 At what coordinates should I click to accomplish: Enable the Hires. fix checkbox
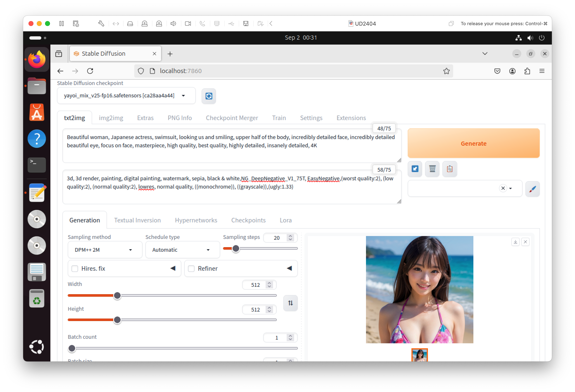click(x=75, y=268)
